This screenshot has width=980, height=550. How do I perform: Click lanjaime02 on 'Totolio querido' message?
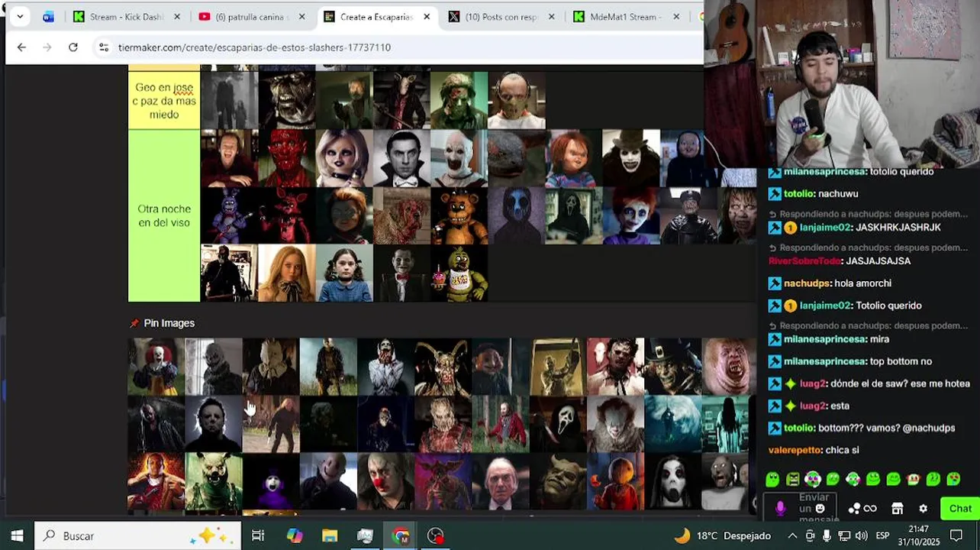825,306
